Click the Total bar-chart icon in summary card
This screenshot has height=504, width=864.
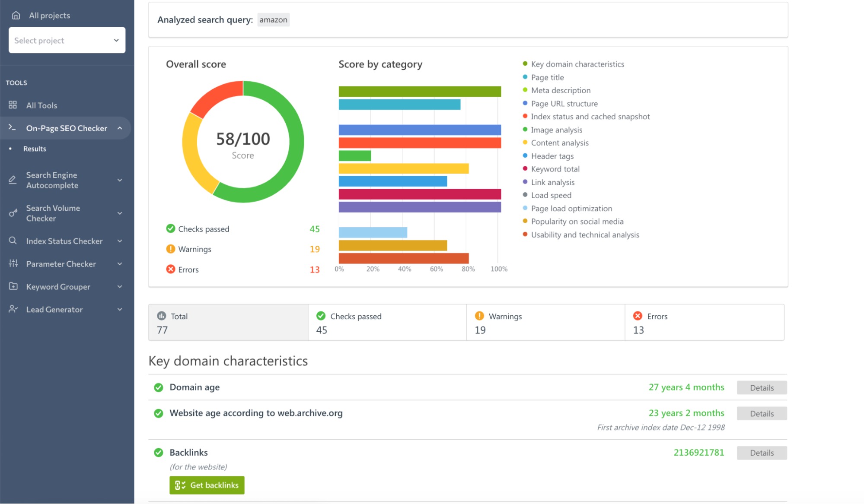click(162, 316)
